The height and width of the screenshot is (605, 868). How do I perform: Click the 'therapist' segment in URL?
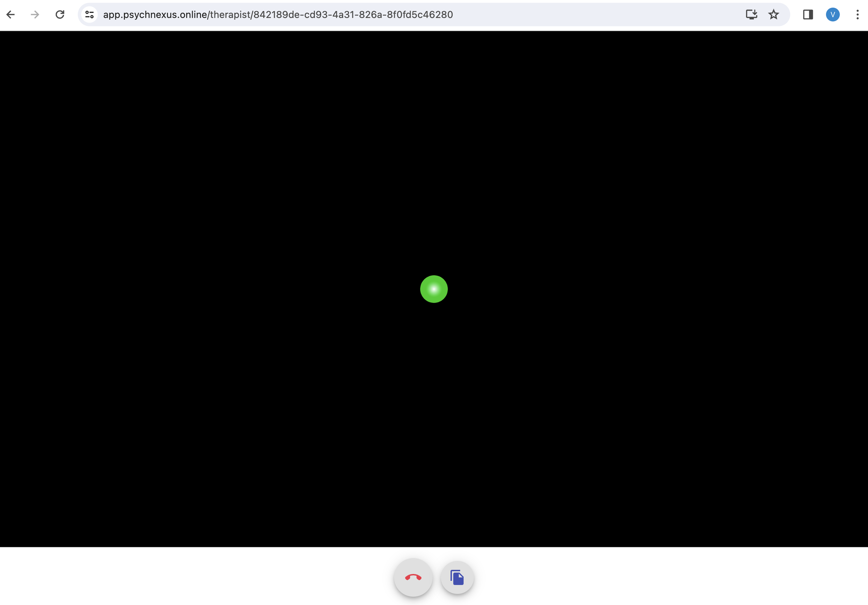pos(230,14)
